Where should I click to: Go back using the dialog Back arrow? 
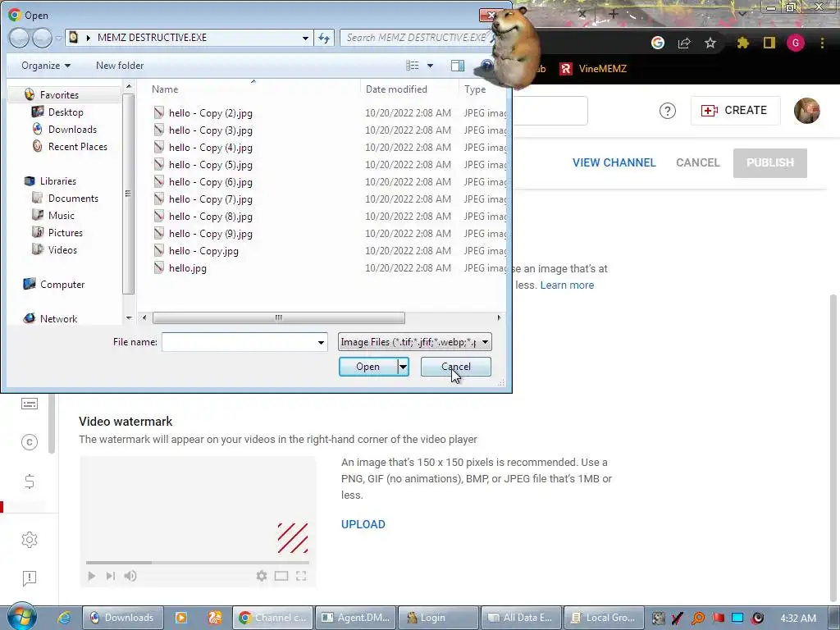click(19, 38)
